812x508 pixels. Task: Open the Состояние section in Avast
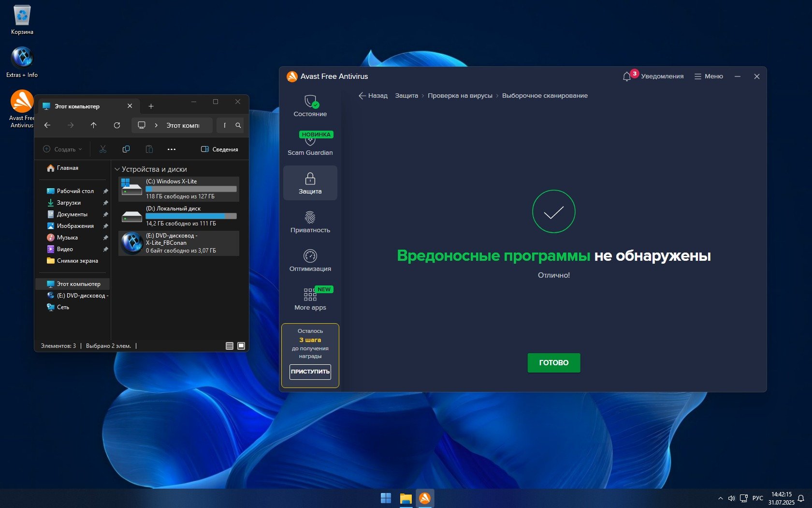pos(310,106)
